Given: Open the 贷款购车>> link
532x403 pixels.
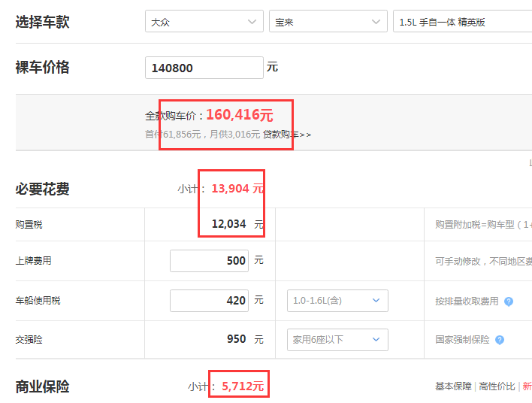Looking at the screenshot, I should point(287,135).
